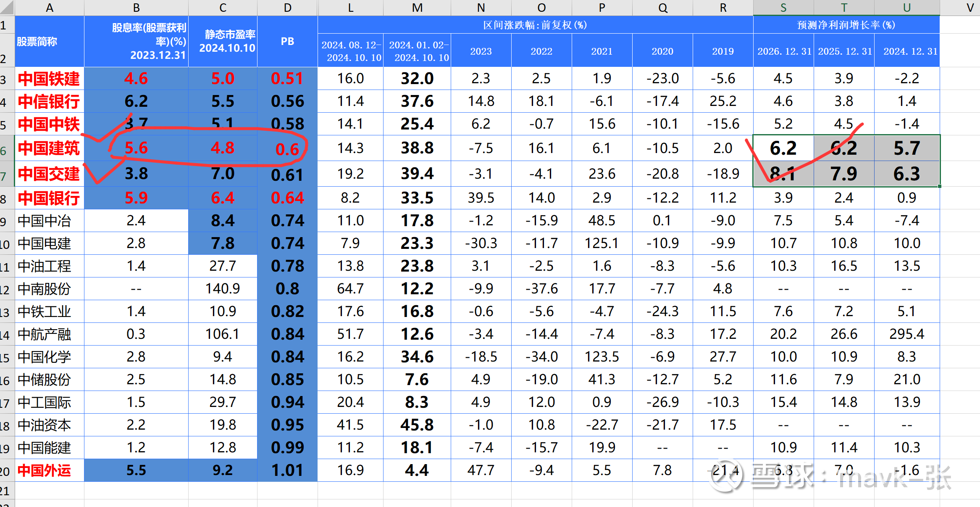
Task: Select column header M
Action: (417, 8)
